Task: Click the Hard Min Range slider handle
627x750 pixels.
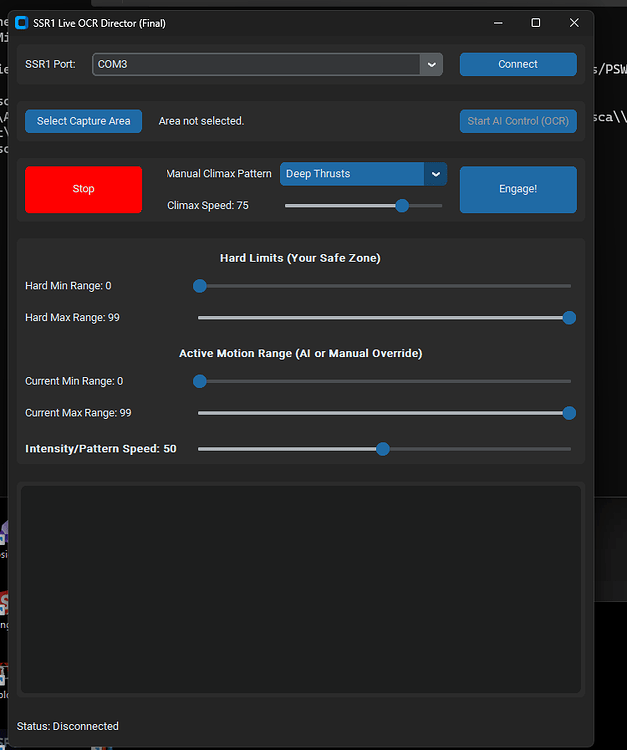Action: pyautogui.click(x=200, y=286)
